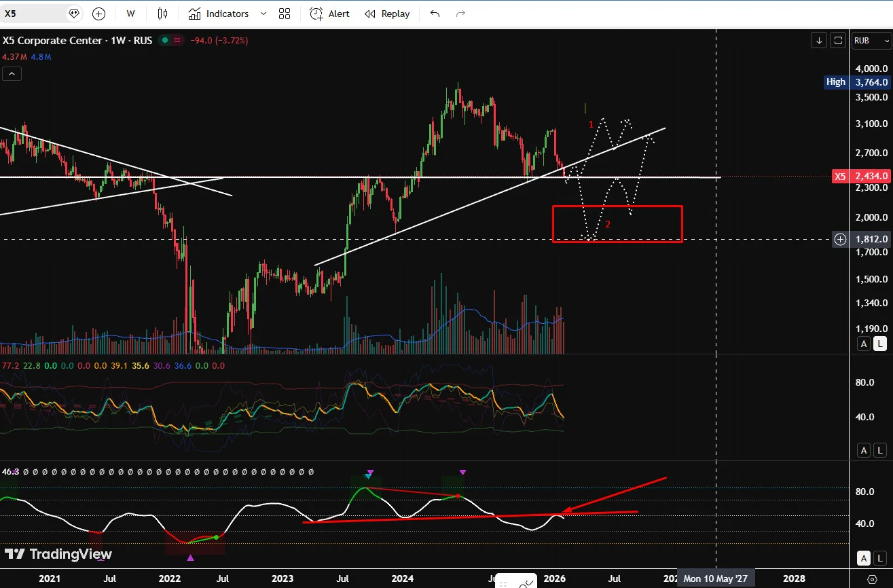The image size is (893, 588).
Task: Toggle Auto scale on main price pane
Action: [864, 344]
